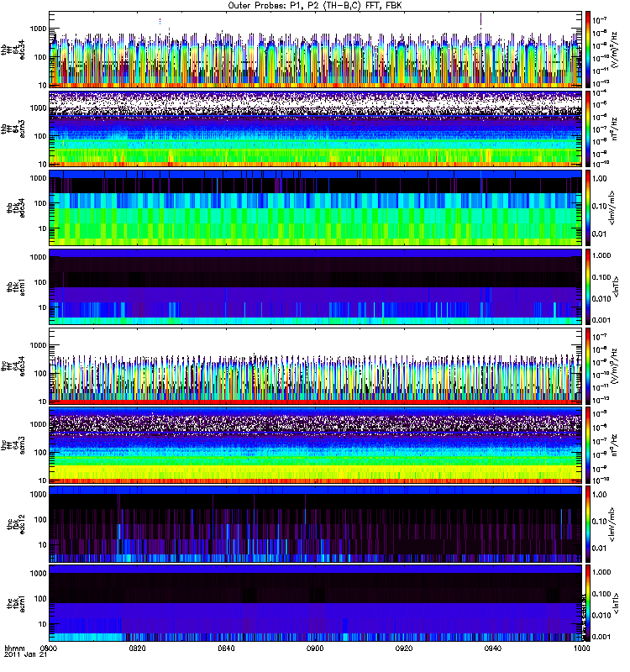Select the THB FFT scm3 spectrogram panel
Image resolution: width=630 pixels, height=672 pixels.
315,128
